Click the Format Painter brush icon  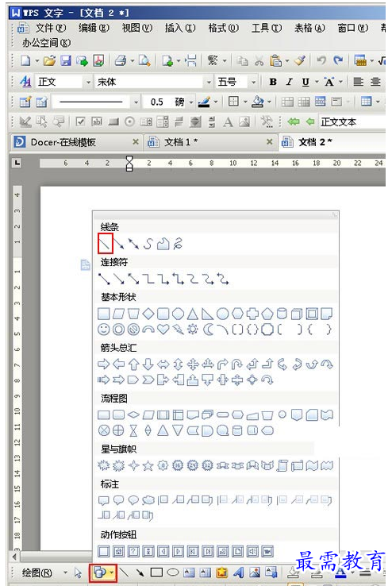tap(300, 60)
